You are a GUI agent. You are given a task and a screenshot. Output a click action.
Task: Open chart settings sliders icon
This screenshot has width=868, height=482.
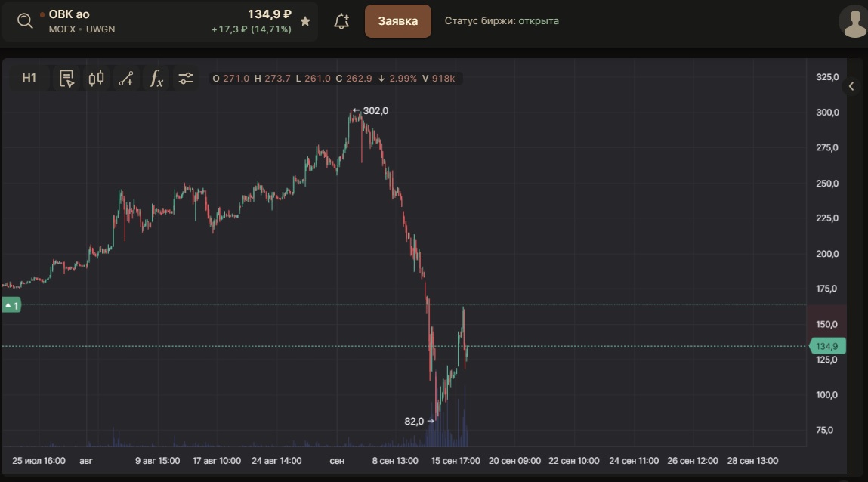coord(186,78)
